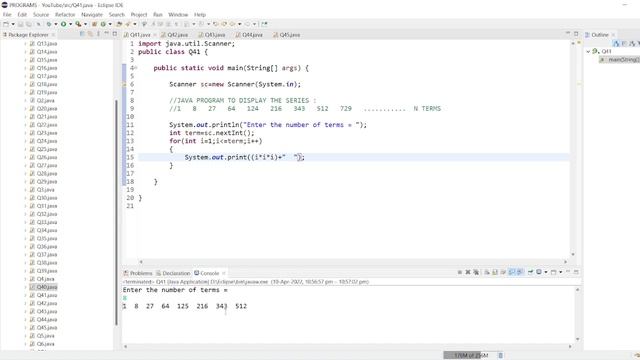The image size is (640, 360).
Task: Open dropdown arrow next to Debug button
Action: click(56, 24)
